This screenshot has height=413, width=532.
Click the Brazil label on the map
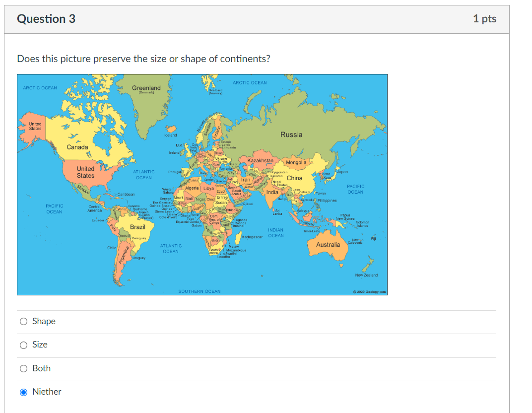pos(138,227)
